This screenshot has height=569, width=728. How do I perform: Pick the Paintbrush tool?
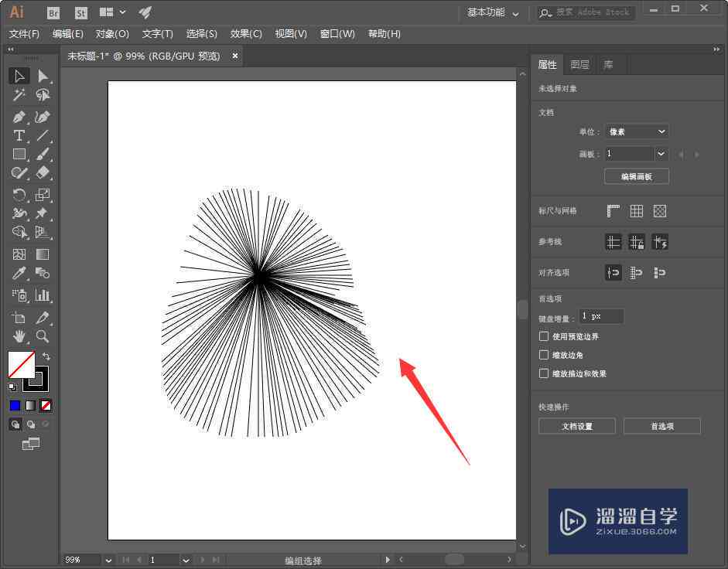[43, 154]
